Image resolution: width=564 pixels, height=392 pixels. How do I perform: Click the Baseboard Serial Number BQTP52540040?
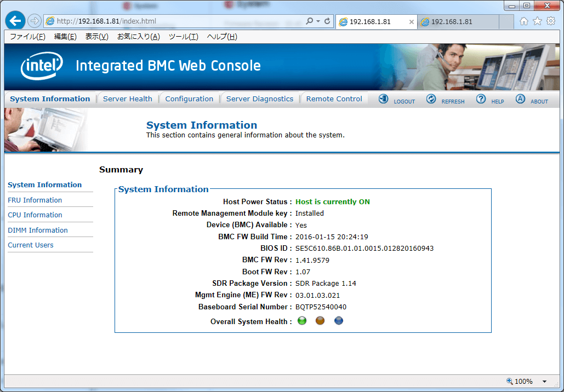pos(321,307)
